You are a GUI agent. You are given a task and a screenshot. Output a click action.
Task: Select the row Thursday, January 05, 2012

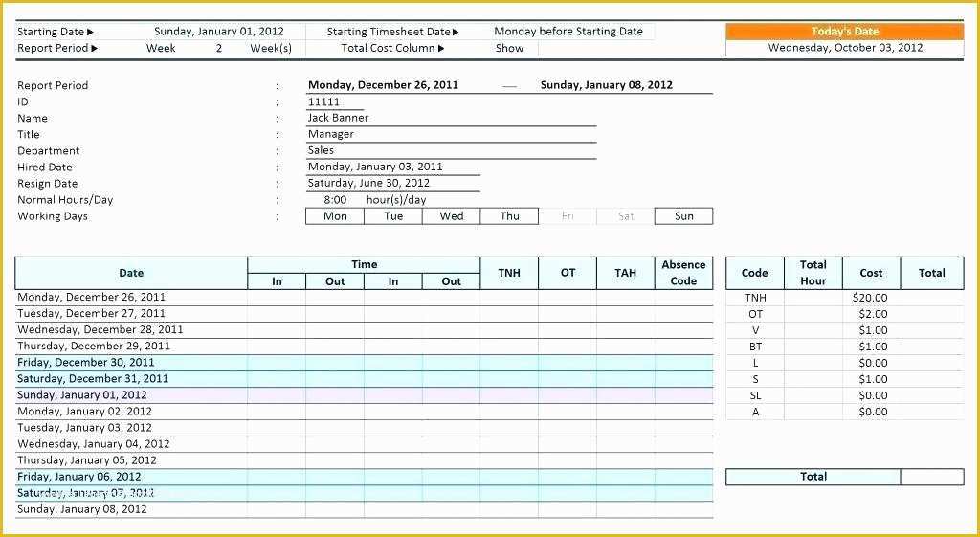(365, 460)
